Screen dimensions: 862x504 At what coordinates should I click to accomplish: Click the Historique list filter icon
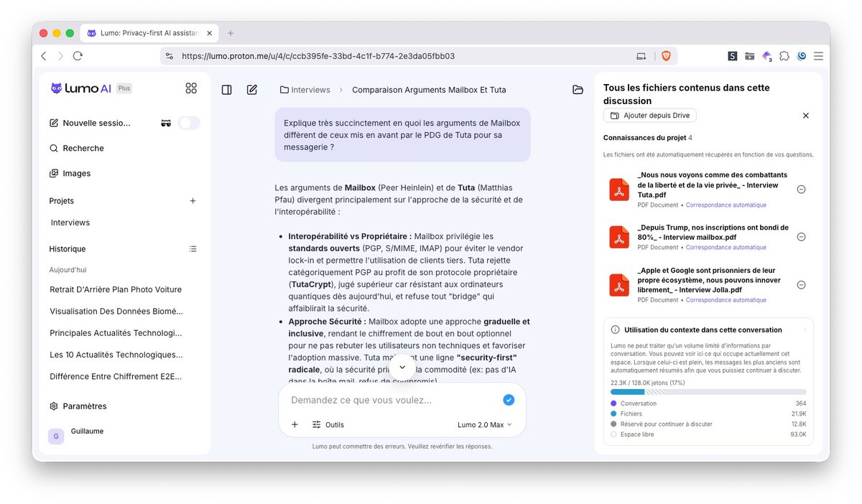click(x=193, y=249)
